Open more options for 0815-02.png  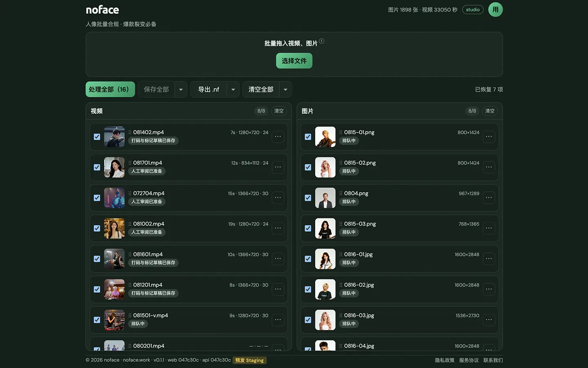coord(489,167)
